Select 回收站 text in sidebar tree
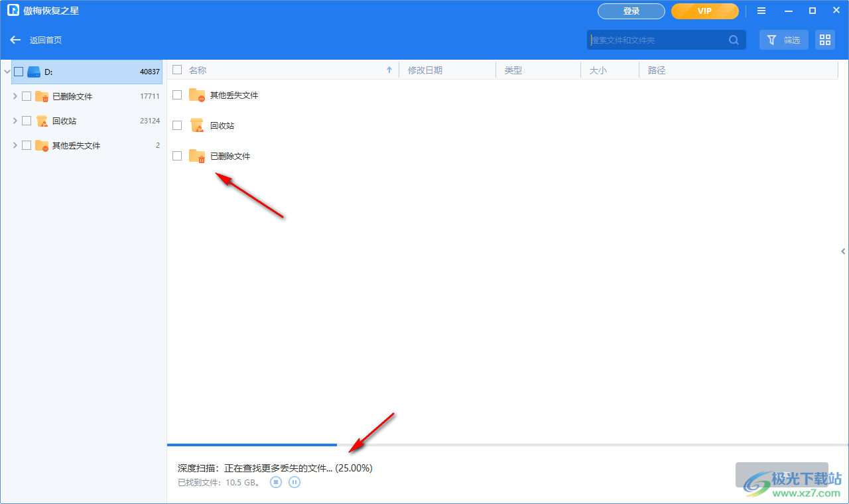Screen dimensions: 849x504 pos(64,121)
